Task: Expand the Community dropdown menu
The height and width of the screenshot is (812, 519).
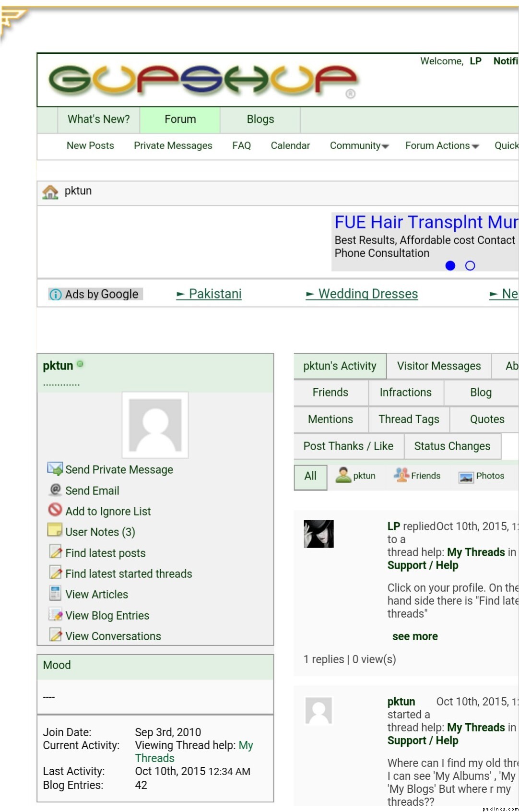Action: (x=359, y=146)
